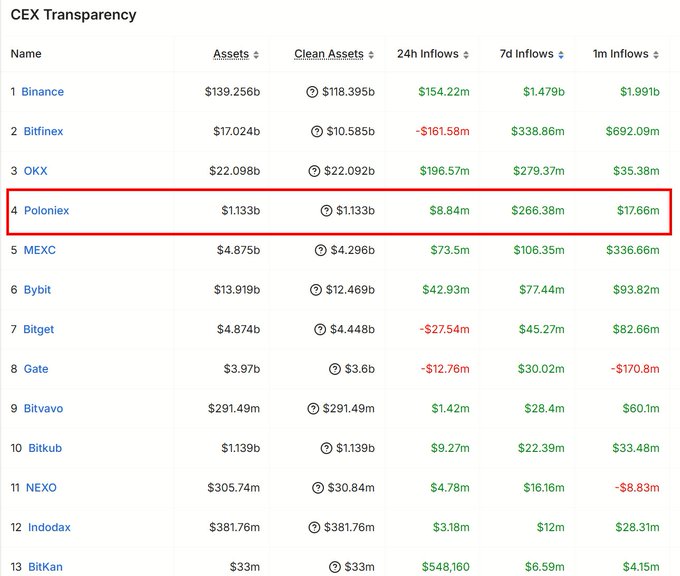Select NEXO assets value $305.74m

pyautogui.click(x=234, y=488)
